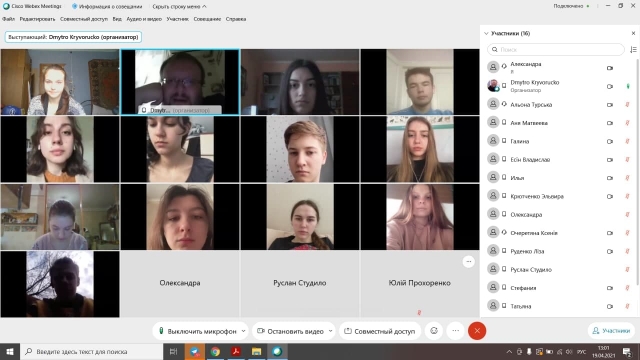The width and height of the screenshot is (640, 360).
Task: Toggle the Участники button at bottom right
Action: click(611, 331)
